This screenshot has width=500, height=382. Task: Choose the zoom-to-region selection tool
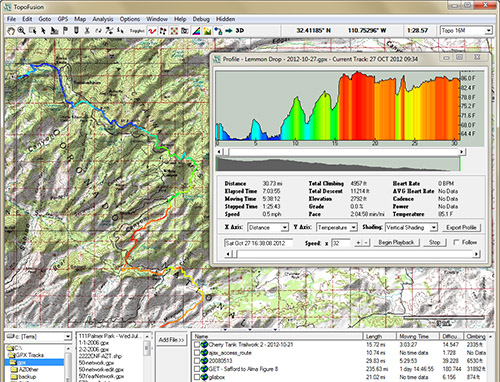point(32,31)
